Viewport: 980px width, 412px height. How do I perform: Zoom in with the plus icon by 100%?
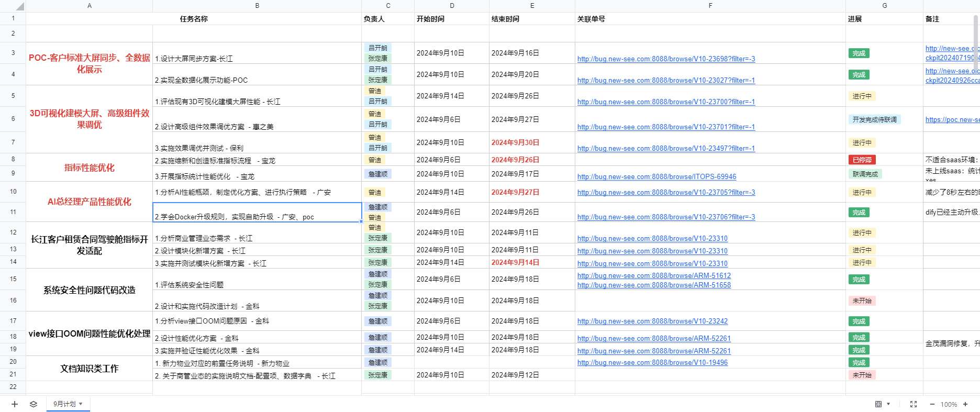(x=965, y=404)
